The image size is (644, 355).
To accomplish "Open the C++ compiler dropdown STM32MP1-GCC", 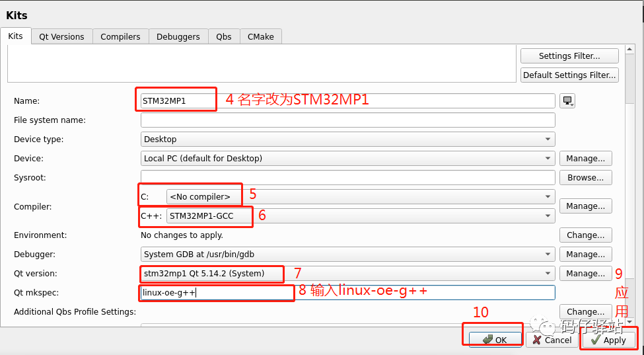I will click(x=361, y=216).
